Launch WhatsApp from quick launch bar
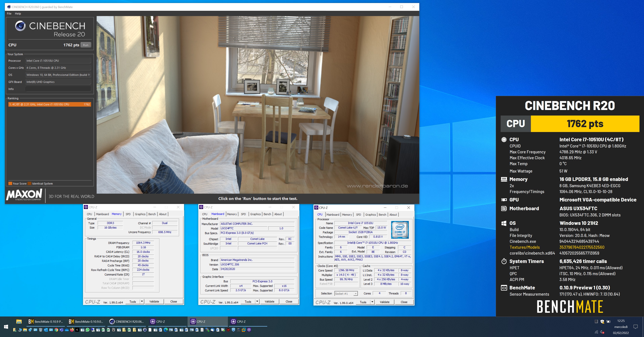Image resolution: width=644 pixels, height=337 pixels. point(88,330)
